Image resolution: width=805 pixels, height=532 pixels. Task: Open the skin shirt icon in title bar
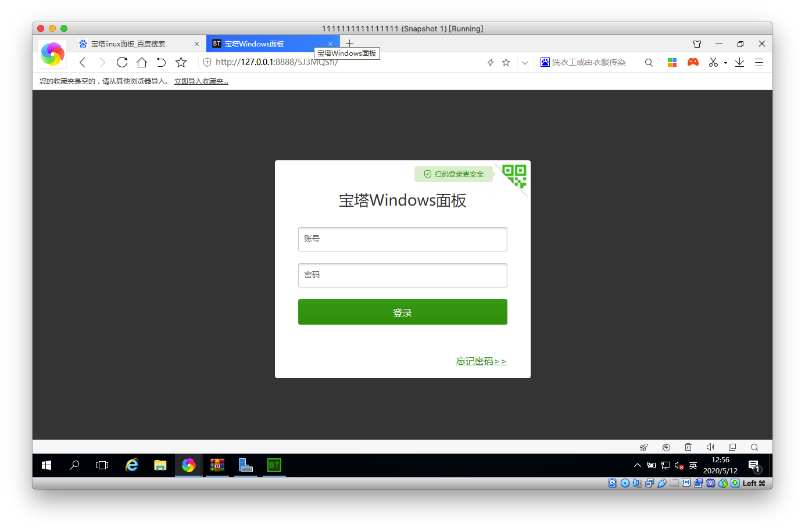click(697, 44)
